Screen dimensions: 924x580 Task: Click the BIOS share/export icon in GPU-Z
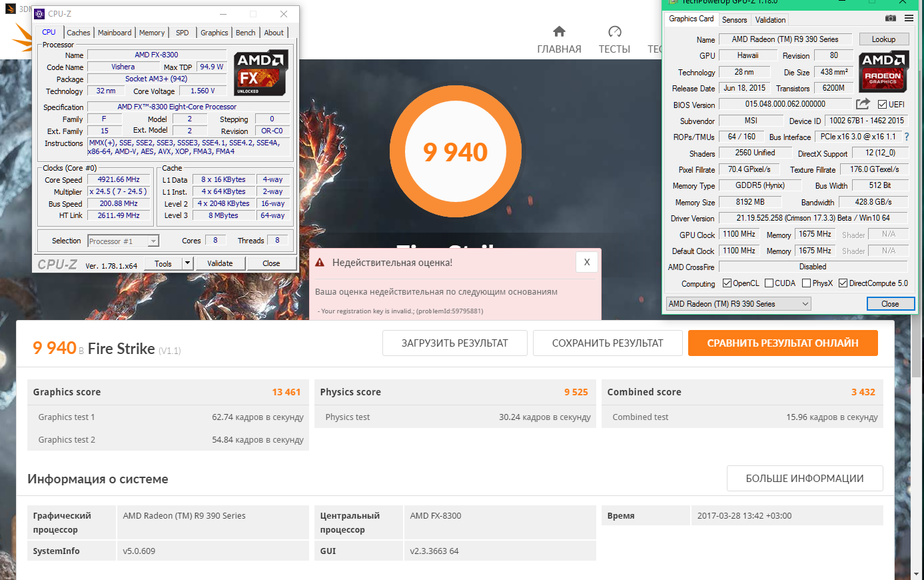863,104
